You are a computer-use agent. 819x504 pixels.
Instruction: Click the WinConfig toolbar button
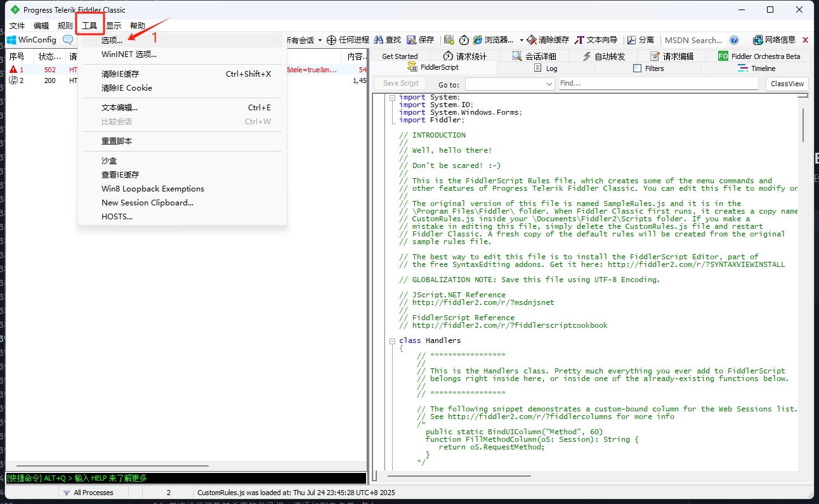(x=32, y=40)
